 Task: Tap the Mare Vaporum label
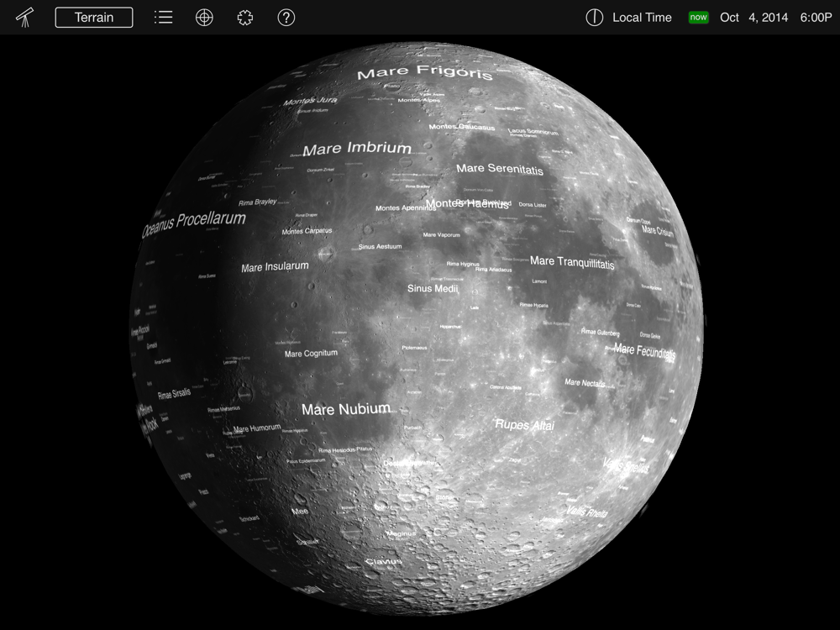pyautogui.click(x=442, y=234)
